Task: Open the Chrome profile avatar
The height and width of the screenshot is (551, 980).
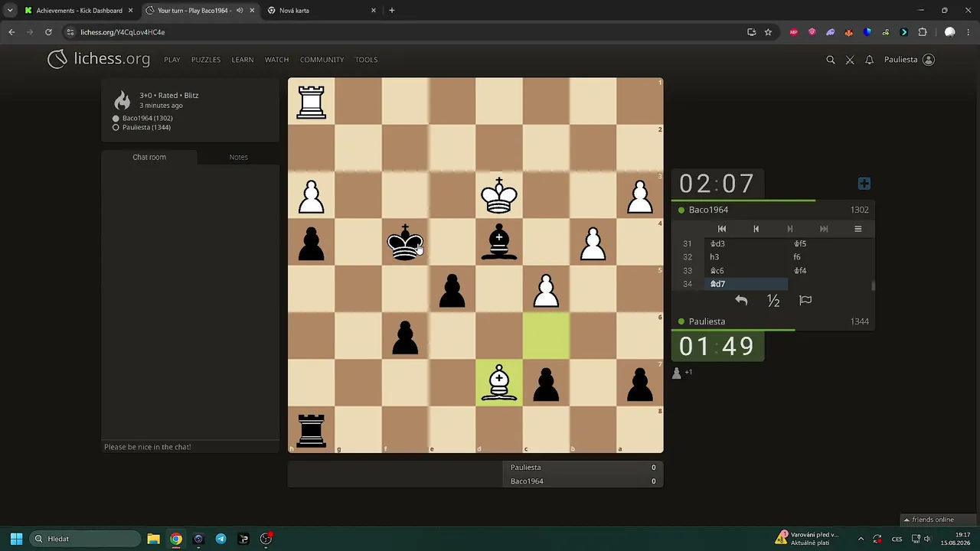Action: [950, 32]
